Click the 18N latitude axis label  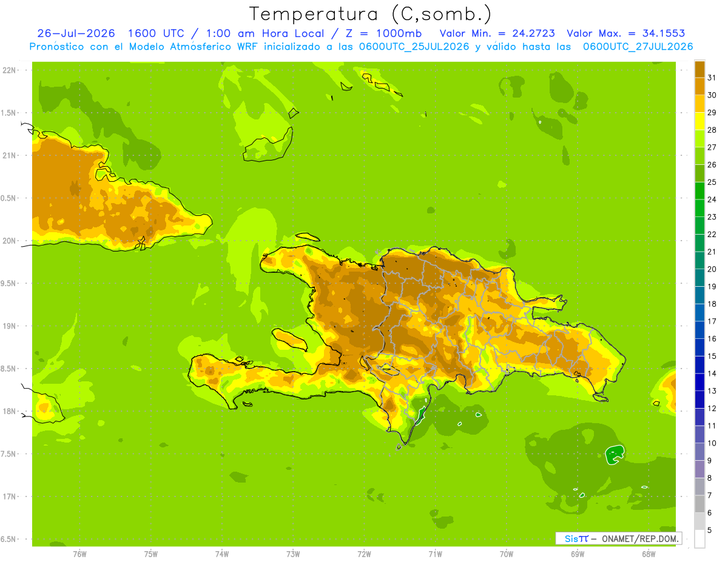(10, 411)
